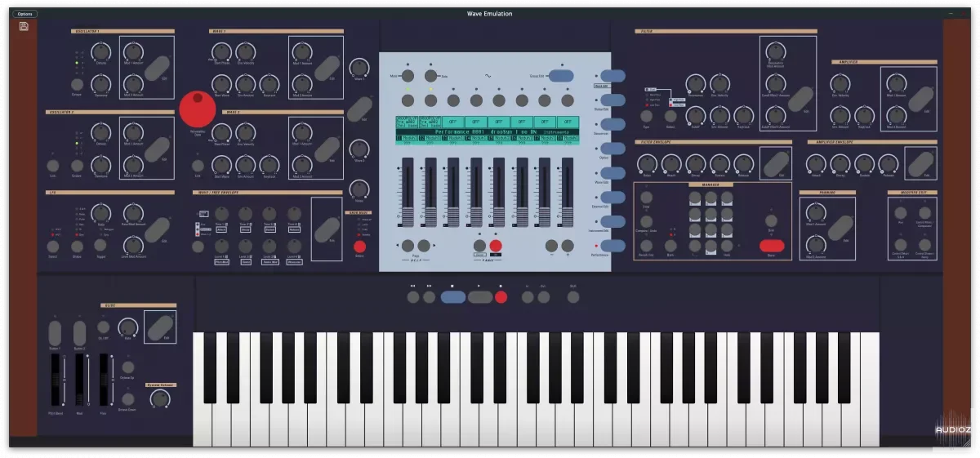The height and width of the screenshot is (458, 980).
Task: Click the Wave 1 Start Phase knob
Action: [x=221, y=52]
